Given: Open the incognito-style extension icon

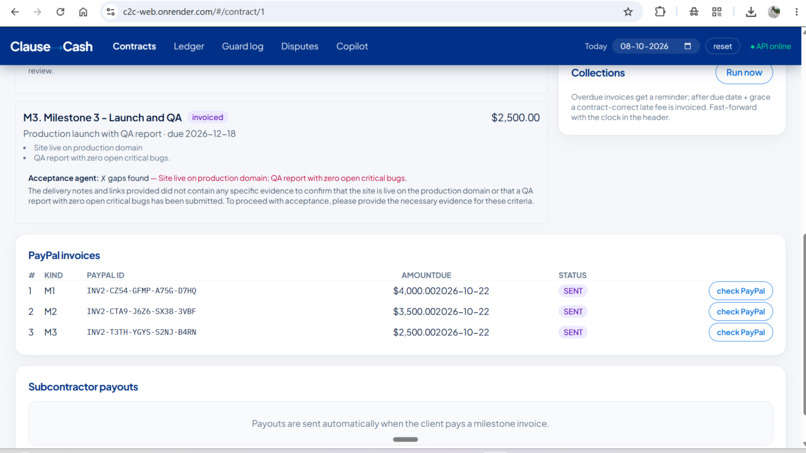Looking at the screenshot, I should 693,11.
